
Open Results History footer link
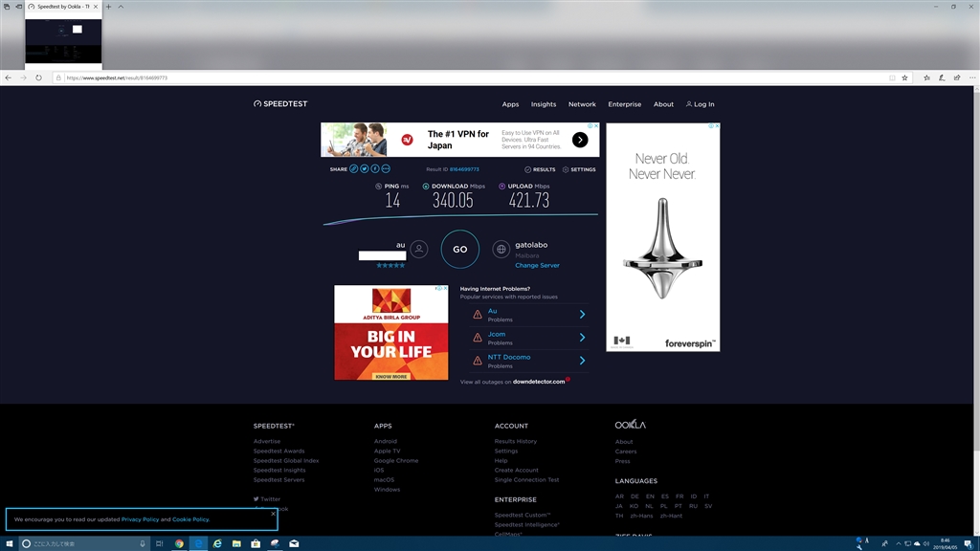tap(516, 441)
